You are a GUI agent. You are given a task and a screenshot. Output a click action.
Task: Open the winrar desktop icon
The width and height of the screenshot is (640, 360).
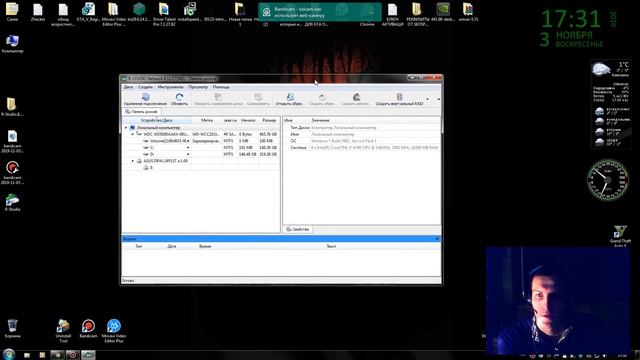pos(468,12)
